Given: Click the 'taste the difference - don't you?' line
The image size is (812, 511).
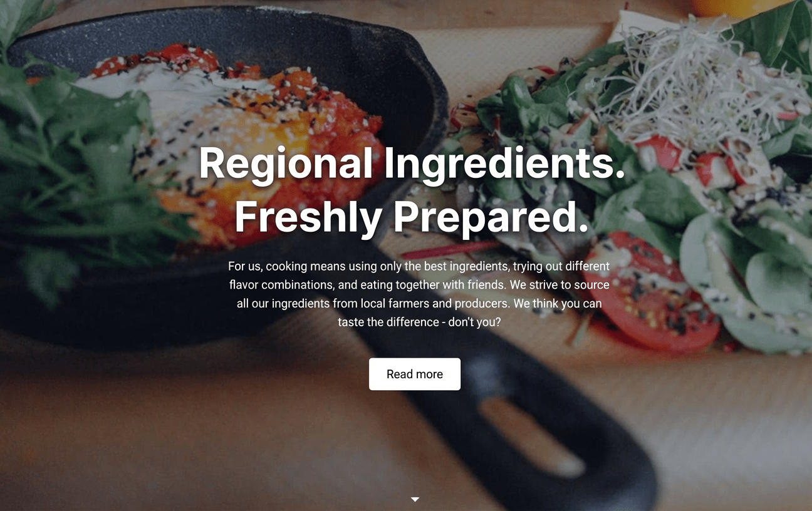Looking at the screenshot, I should [x=419, y=322].
